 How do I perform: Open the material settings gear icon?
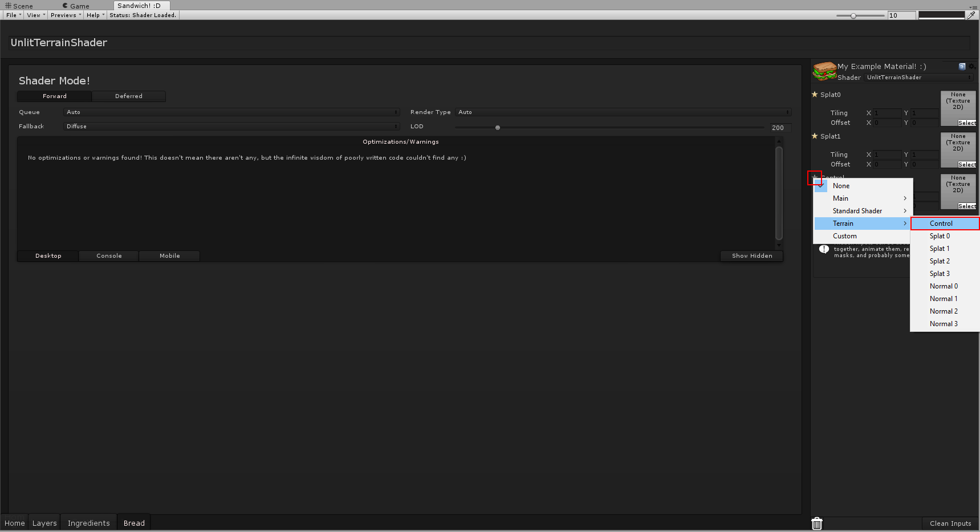click(972, 66)
